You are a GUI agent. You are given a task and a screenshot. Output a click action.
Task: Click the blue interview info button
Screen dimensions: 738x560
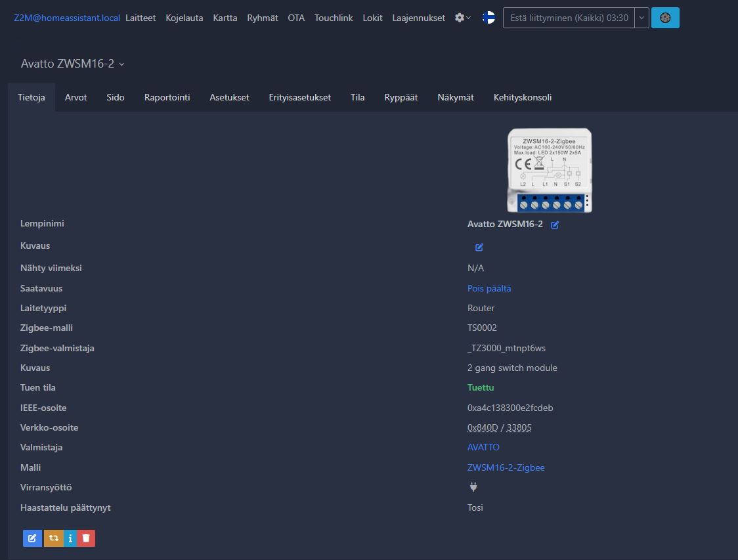point(70,538)
